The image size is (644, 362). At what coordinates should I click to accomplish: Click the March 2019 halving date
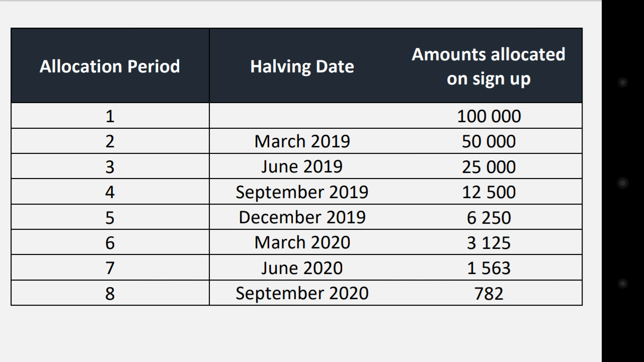pyautogui.click(x=302, y=141)
